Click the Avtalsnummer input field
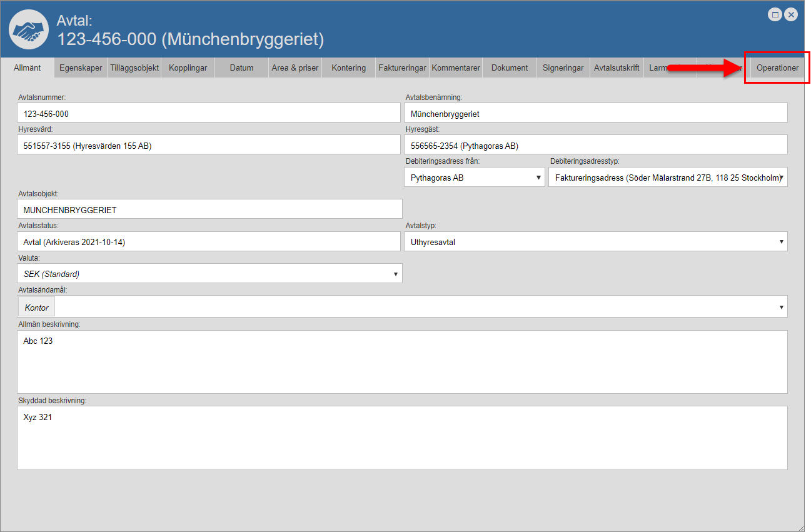The height and width of the screenshot is (532, 811). [x=209, y=113]
